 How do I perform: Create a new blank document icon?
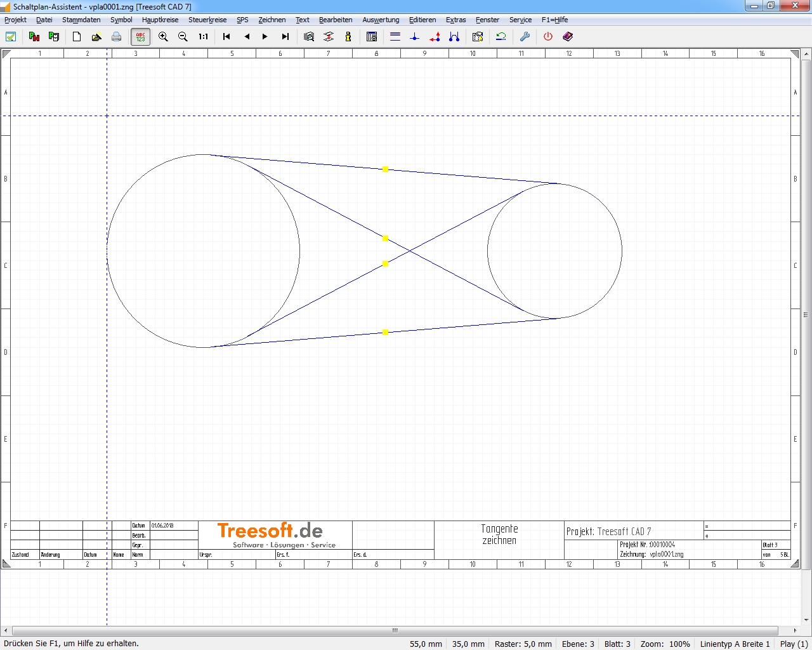point(77,37)
